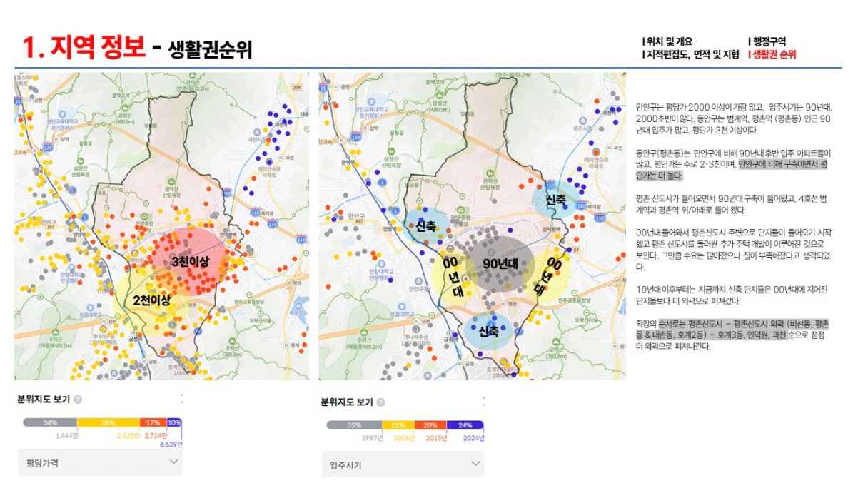Select the gray 35% move-in legend segment

(355, 425)
